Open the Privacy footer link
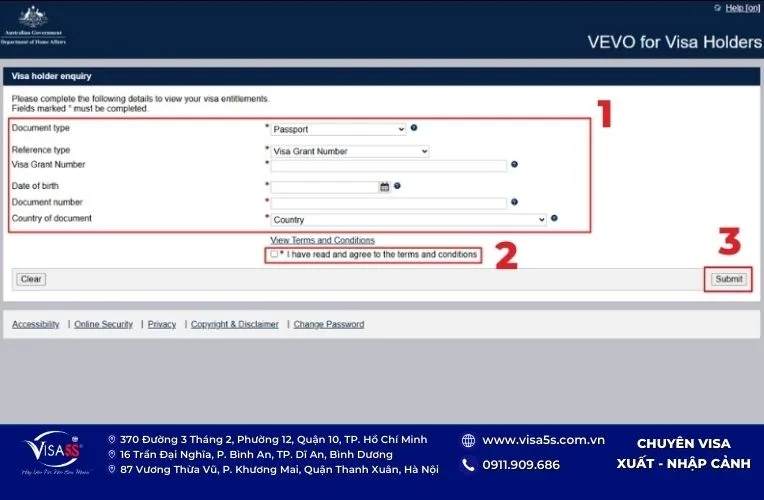The image size is (764, 500). 162,324
